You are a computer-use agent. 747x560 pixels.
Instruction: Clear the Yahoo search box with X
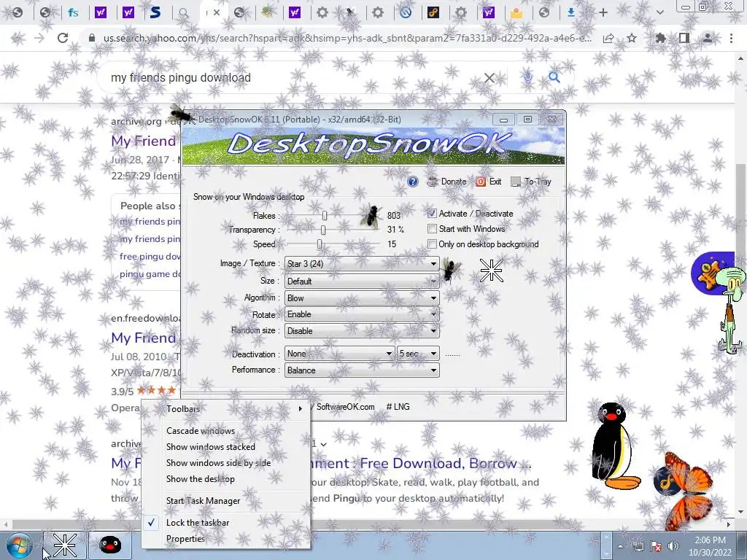489,77
